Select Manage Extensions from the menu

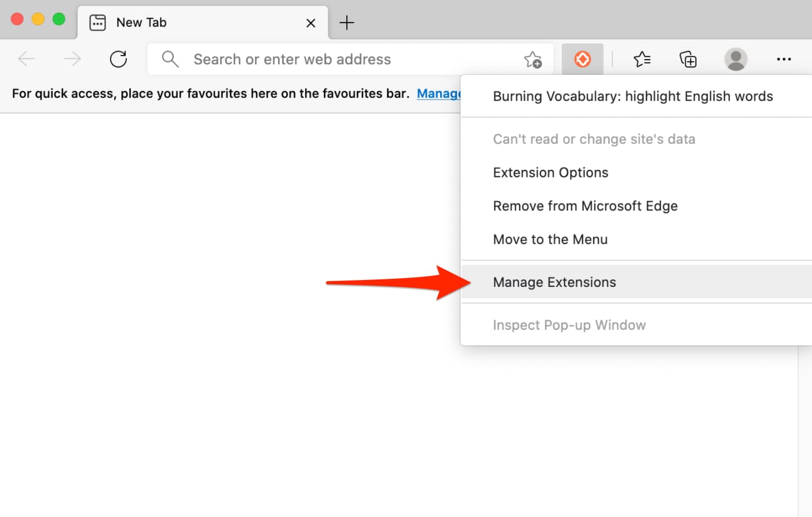pyautogui.click(x=636, y=282)
